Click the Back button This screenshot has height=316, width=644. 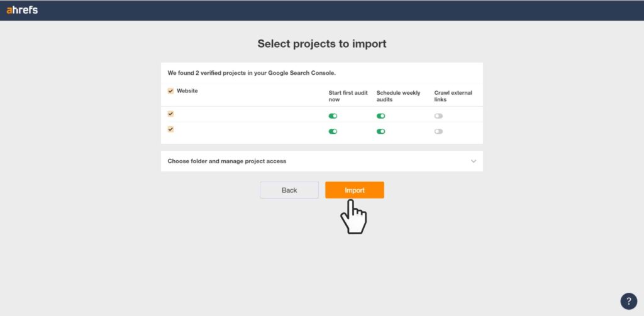pyautogui.click(x=289, y=190)
